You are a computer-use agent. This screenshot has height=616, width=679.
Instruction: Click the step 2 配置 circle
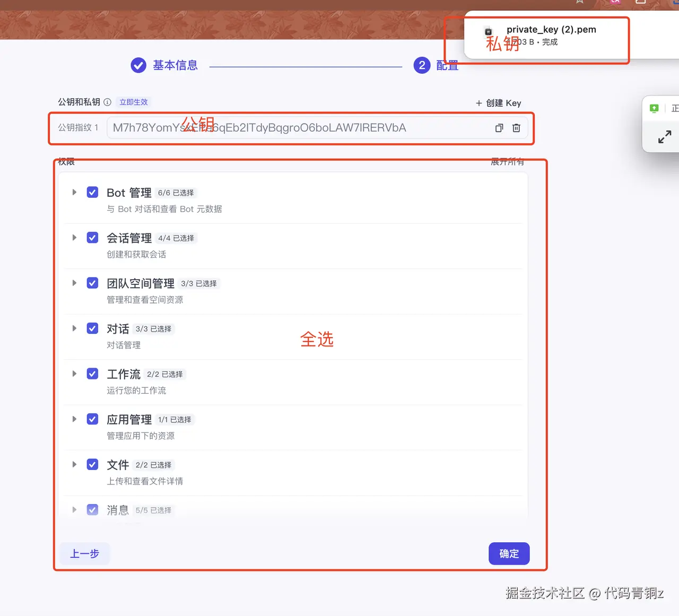click(x=422, y=65)
